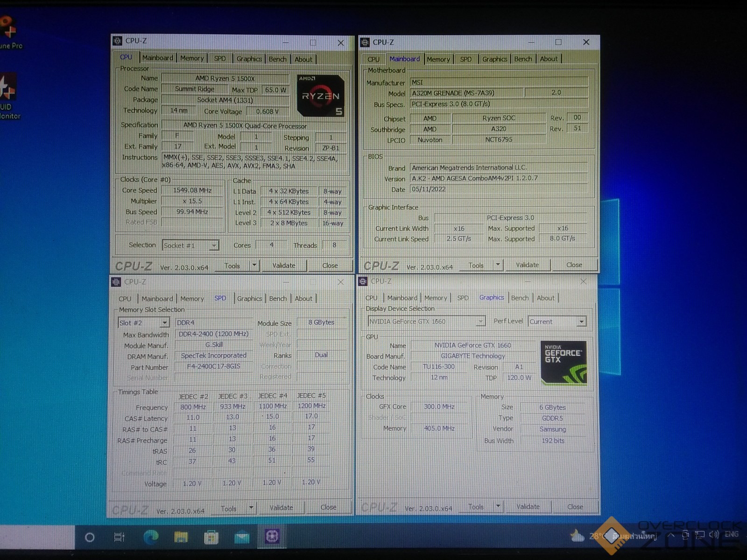Screen dimensions: 747x560
Task: Click the Core Speed '1549.08 MHz' value
Action: click(192, 190)
